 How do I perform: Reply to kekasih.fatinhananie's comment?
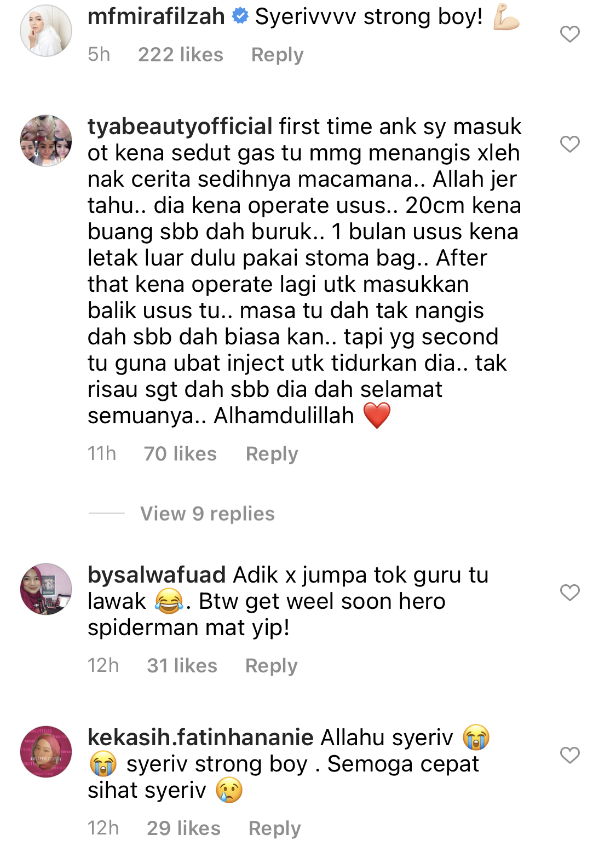pos(274,828)
